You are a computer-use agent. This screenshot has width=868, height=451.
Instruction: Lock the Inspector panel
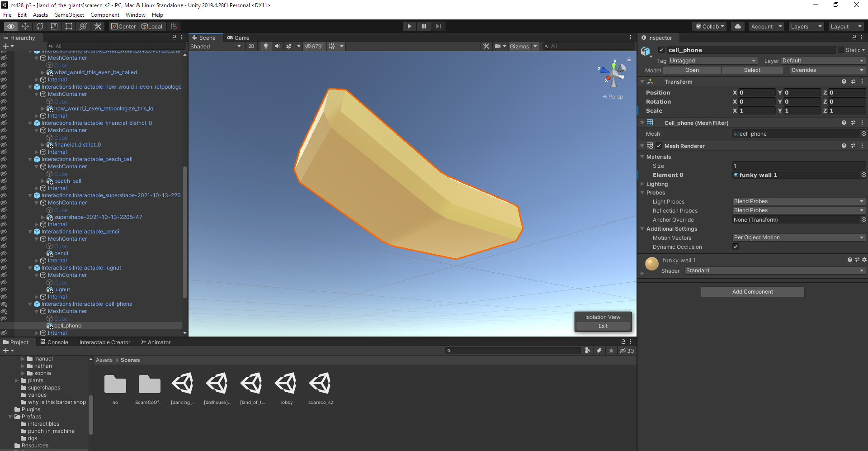click(854, 38)
